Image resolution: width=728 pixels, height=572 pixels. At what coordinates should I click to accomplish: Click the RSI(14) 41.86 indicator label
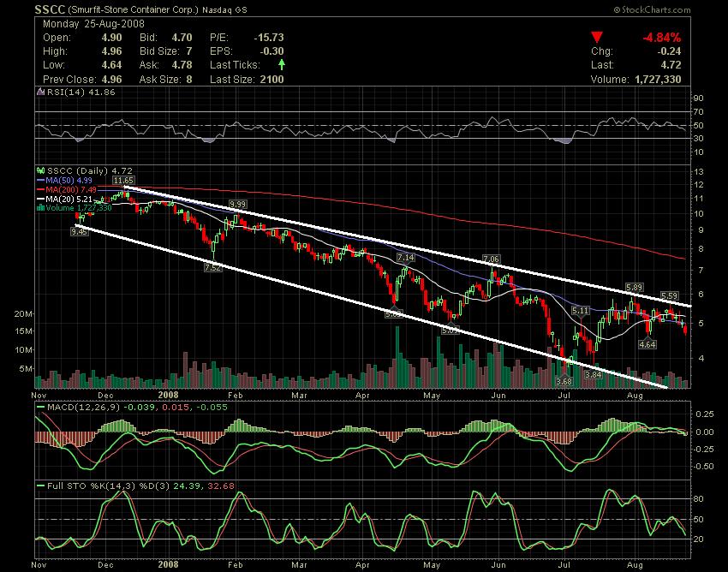81,92
